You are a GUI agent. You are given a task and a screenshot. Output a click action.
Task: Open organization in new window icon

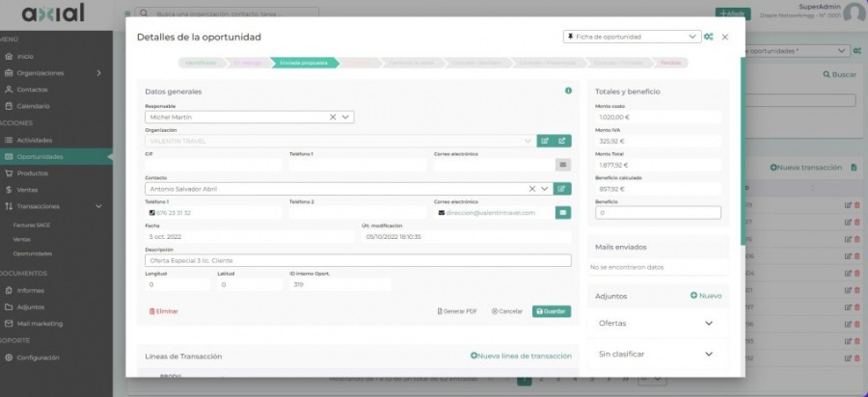pos(562,141)
